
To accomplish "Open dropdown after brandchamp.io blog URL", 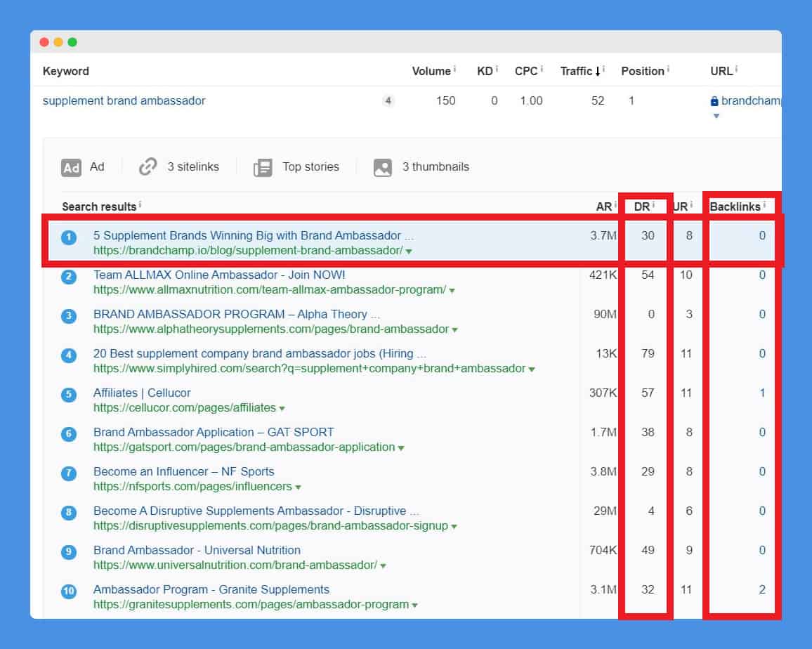I will (409, 251).
